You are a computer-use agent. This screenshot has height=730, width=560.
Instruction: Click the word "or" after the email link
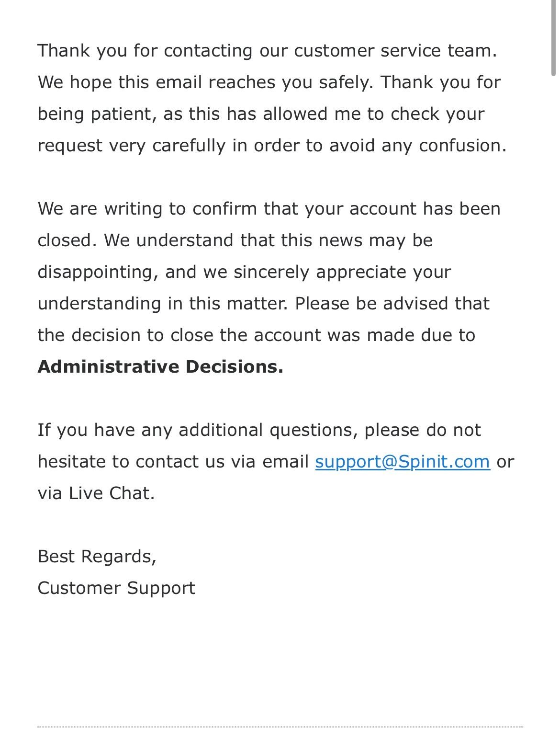pos(505,462)
